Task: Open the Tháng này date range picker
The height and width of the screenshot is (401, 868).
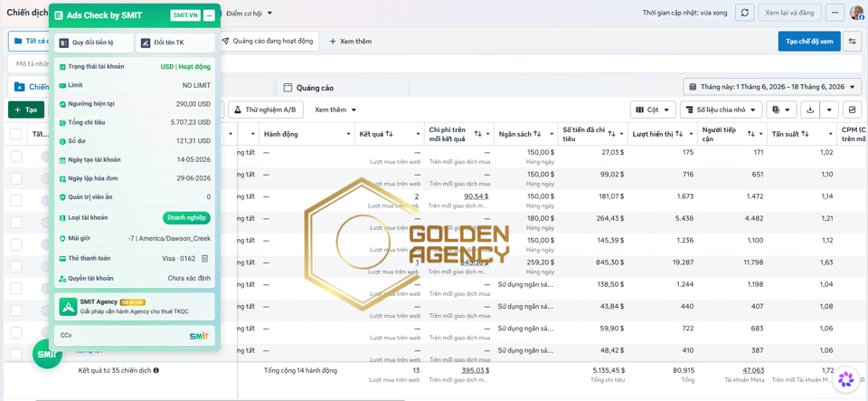Action: point(772,87)
